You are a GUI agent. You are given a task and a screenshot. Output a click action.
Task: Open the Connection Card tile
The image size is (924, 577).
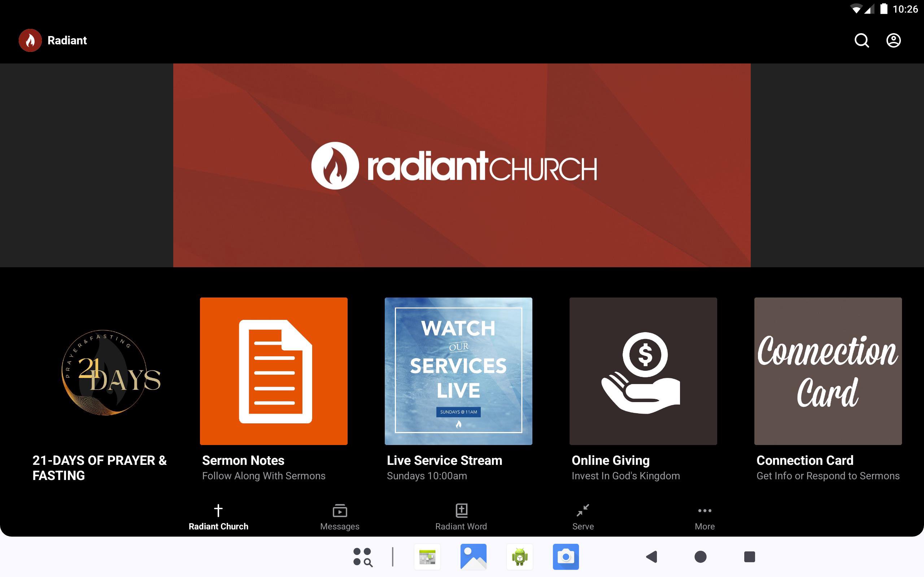click(x=828, y=371)
